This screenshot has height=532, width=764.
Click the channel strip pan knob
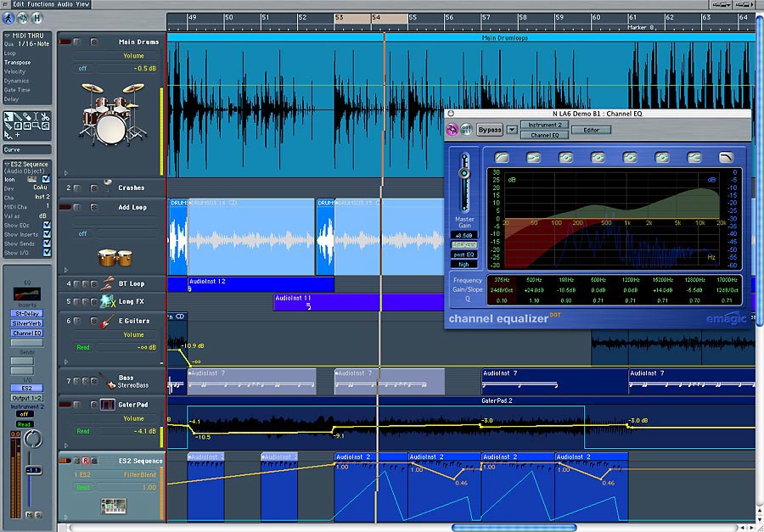tap(33, 440)
